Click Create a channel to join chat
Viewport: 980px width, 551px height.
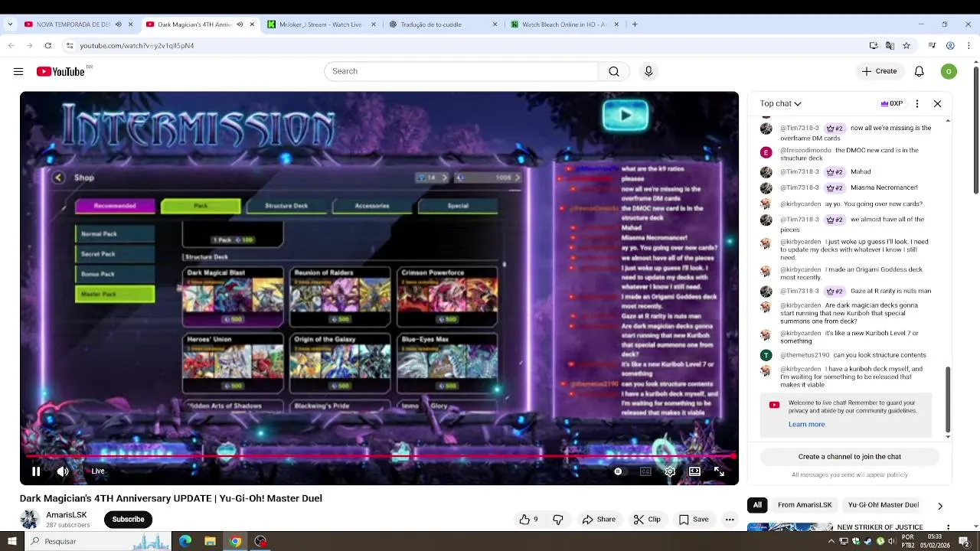(849, 457)
